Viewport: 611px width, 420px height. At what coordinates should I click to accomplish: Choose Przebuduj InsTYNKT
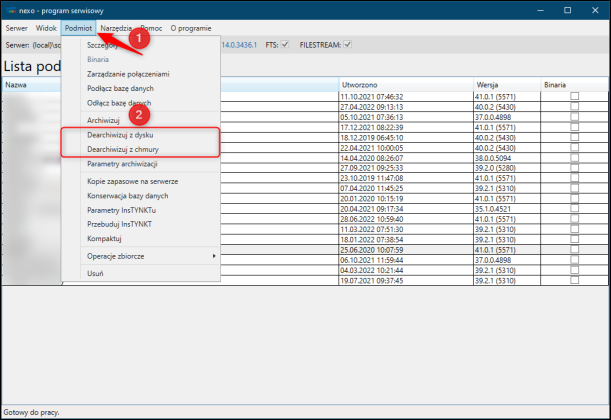pyautogui.click(x=141, y=224)
